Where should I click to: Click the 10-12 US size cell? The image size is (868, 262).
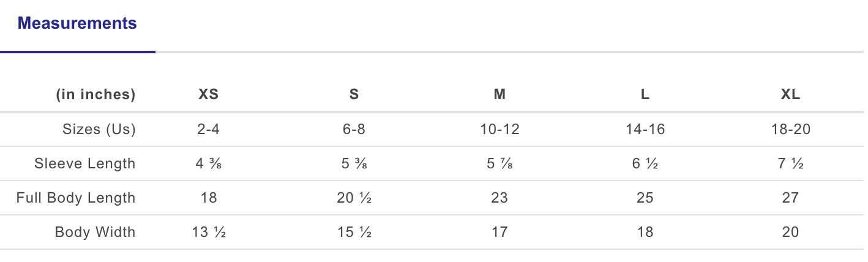(499, 129)
